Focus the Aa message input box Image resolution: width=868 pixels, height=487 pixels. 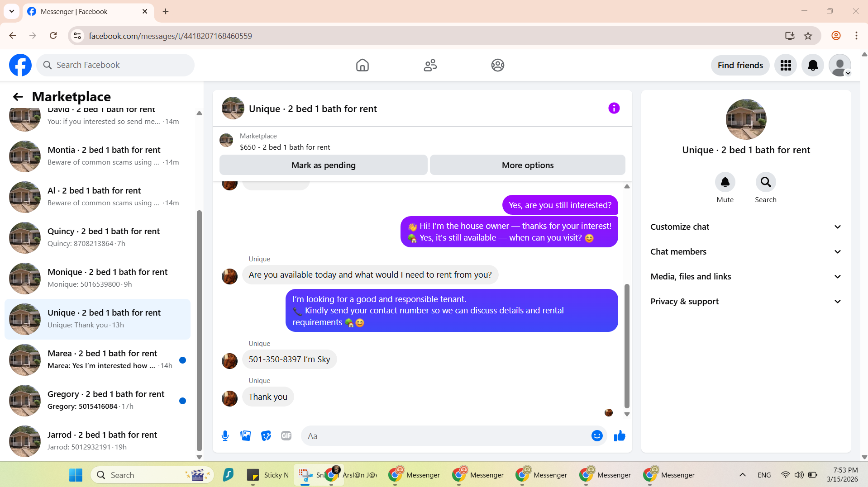(x=446, y=436)
